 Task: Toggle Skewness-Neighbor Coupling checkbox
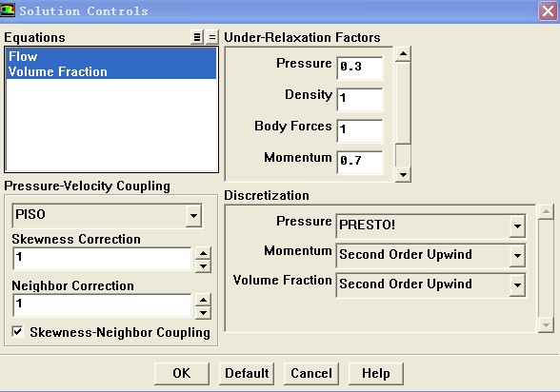tap(17, 332)
